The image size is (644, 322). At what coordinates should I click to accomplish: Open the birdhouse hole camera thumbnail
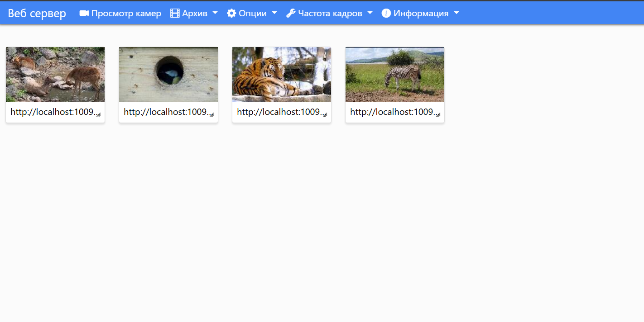pyautogui.click(x=168, y=75)
